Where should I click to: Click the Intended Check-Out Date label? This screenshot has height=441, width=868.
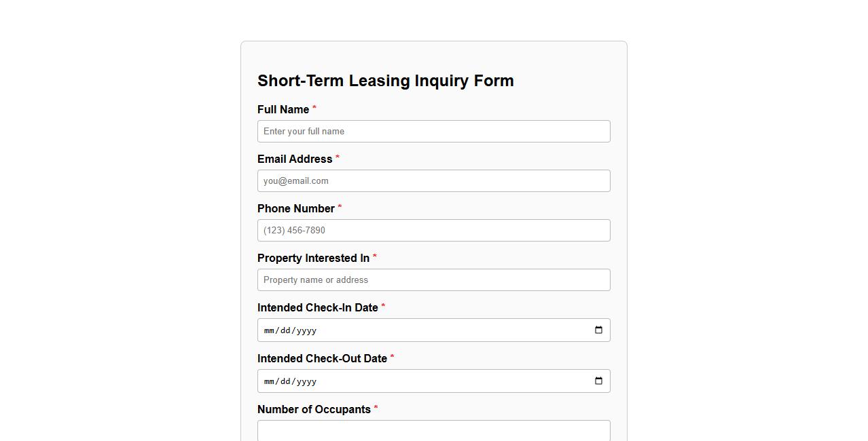pyautogui.click(x=323, y=358)
